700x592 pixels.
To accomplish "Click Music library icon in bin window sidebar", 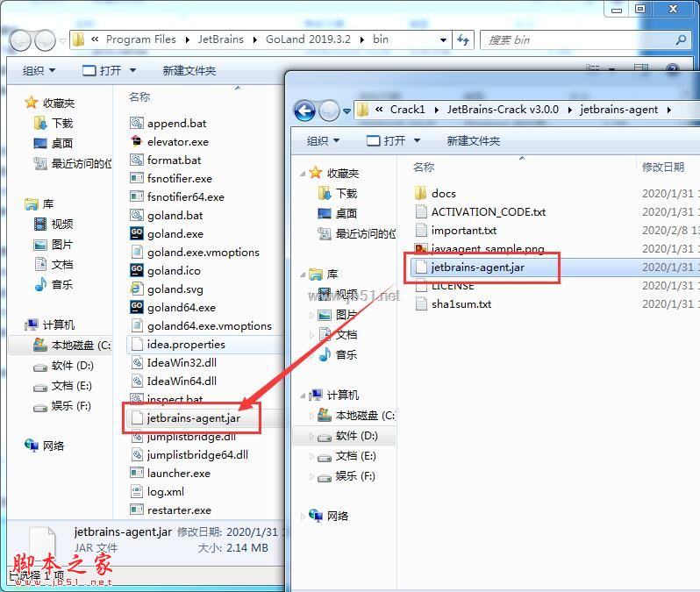I will pyautogui.click(x=40, y=284).
